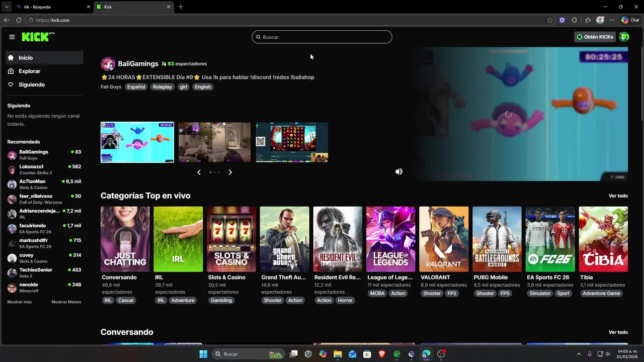Open the Tibia category card
The height and width of the screenshot is (362, 644).
[603, 239]
